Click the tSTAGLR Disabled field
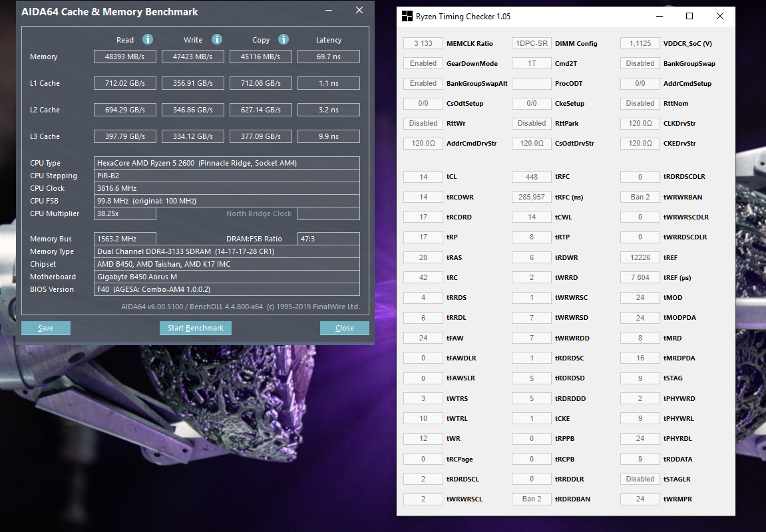766x532 pixels. tap(640, 479)
